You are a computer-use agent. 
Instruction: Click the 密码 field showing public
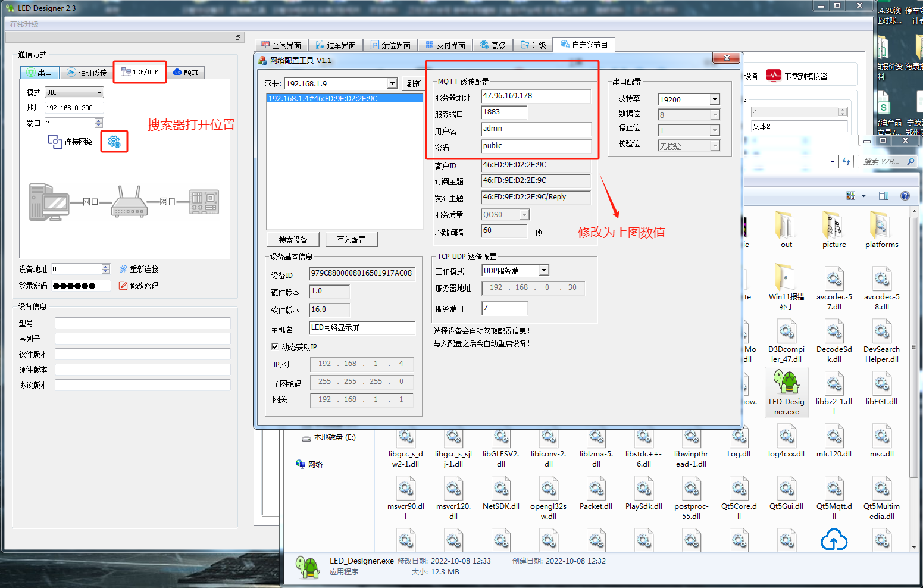536,146
